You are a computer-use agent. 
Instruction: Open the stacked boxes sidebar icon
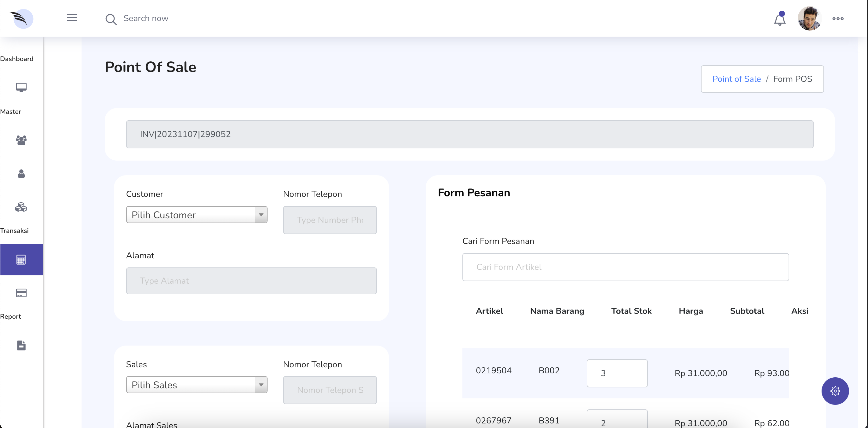21,207
